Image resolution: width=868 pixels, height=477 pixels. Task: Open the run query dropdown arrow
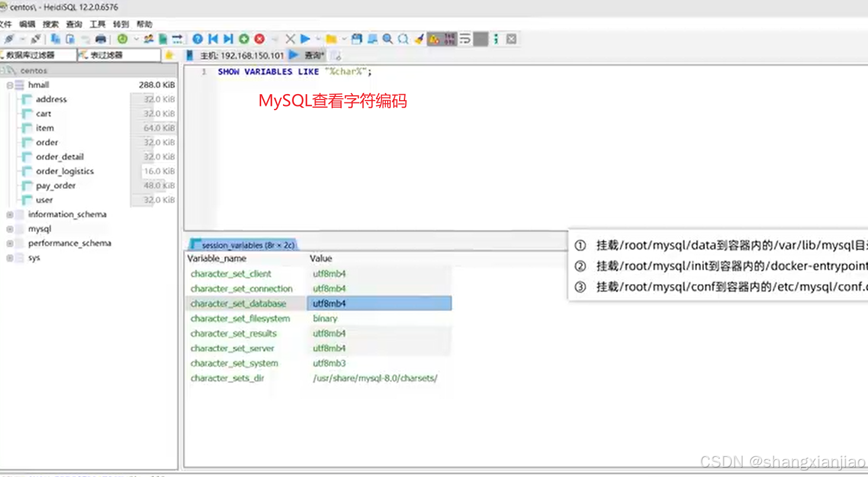coord(318,38)
